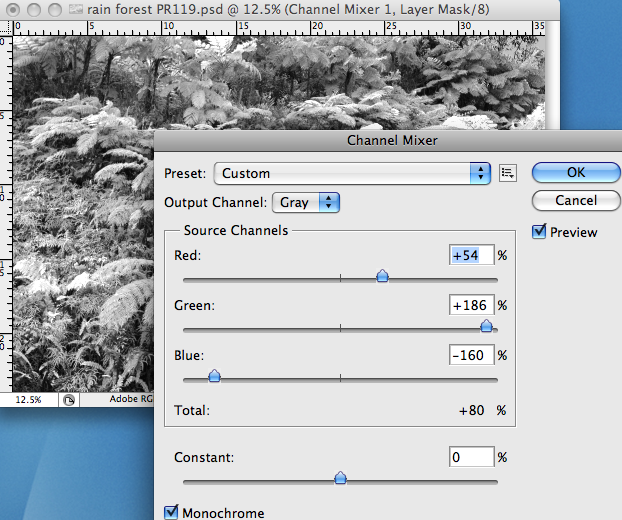Confirm with the OK button
Viewport: 622px width, 520px height.
coord(575,172)
